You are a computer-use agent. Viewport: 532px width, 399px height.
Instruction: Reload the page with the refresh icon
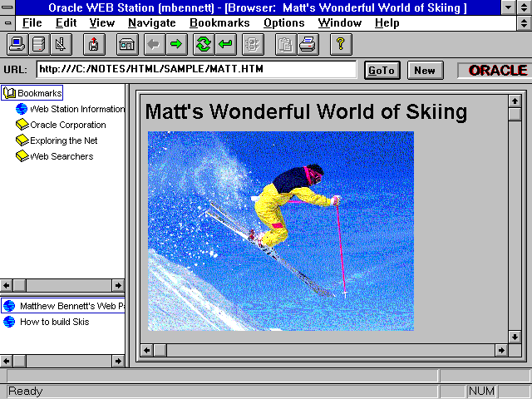pyautogui.click(x=203, y=44)
